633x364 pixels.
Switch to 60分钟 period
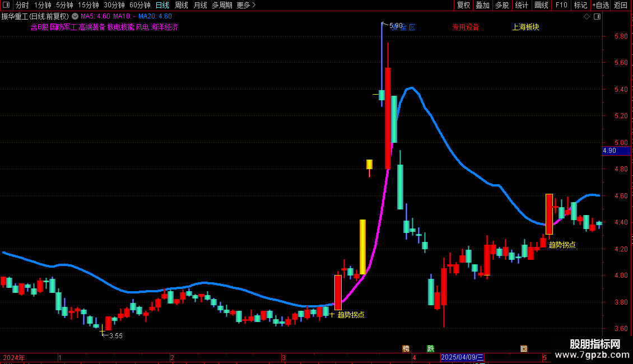click(139, 5)
